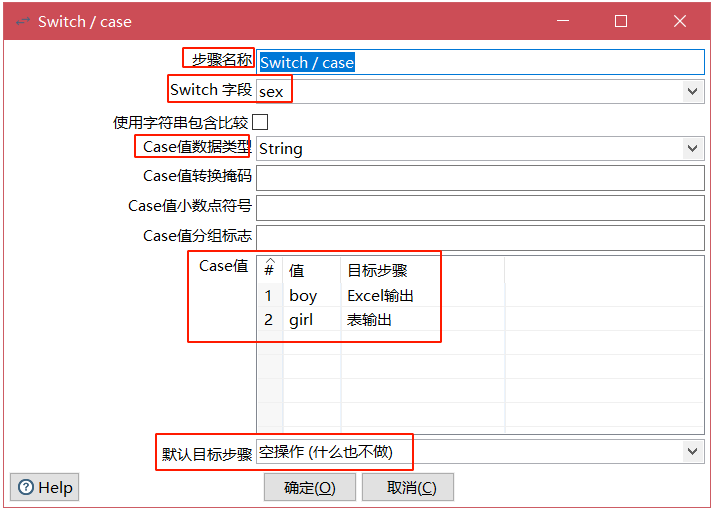Click the 取消(C) button
Image resolution: width=713 pixels, height=508 pixels.
[407, 487]
